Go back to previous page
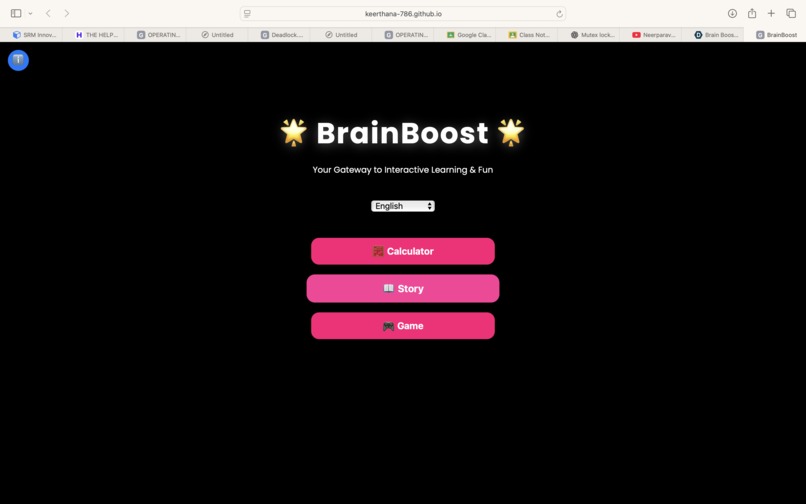Viewport: 806px width, 504px height. tap(48, 13)
